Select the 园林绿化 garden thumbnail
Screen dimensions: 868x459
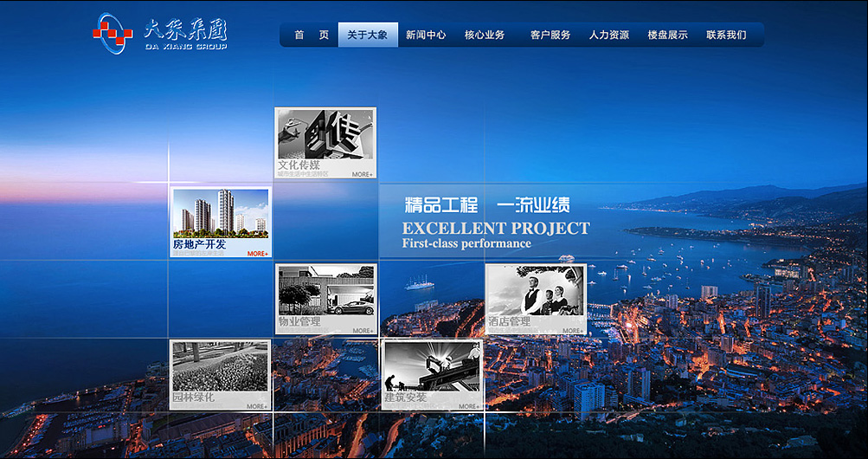click(x=220, y=367)
